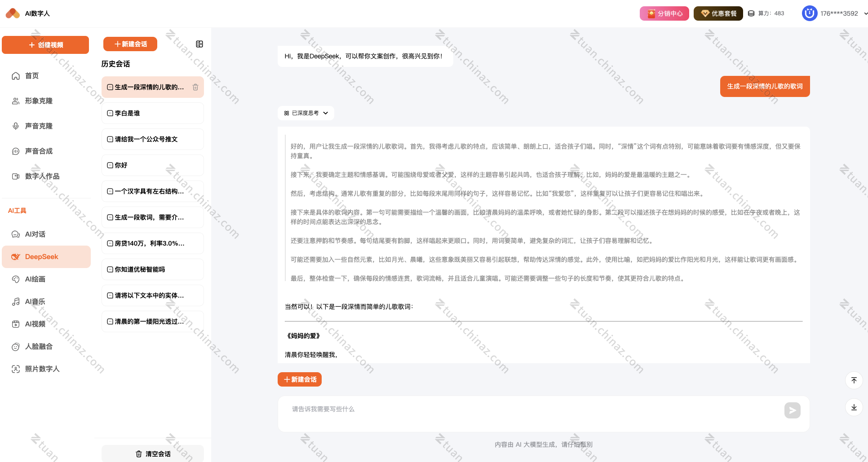The width and height of the screenshot is (868, 462).
Task: Open conversation 请将以下文本中的实体…
Action: point(153,295)
